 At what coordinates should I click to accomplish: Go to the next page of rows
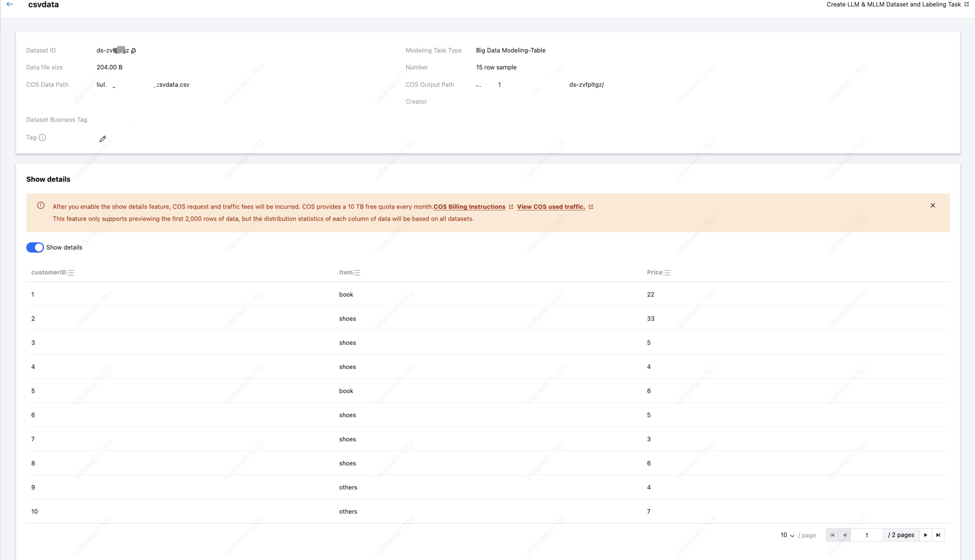pyautogui.click(x=925, y=535)
